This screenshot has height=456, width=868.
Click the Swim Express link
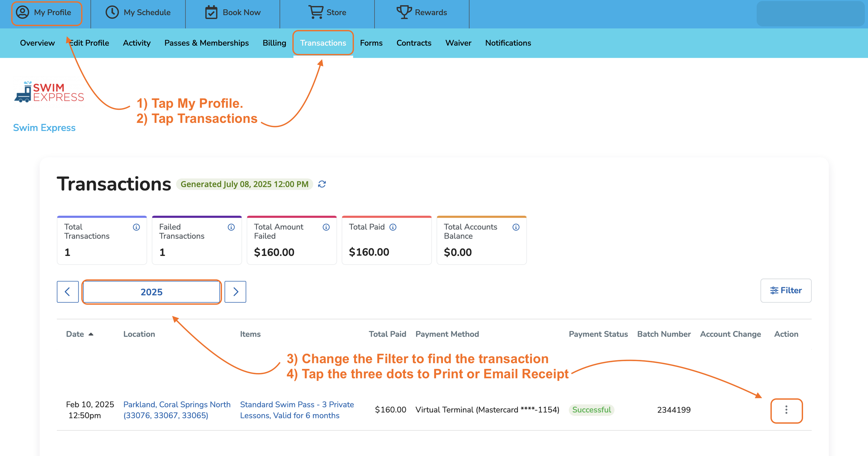point(44,128)
